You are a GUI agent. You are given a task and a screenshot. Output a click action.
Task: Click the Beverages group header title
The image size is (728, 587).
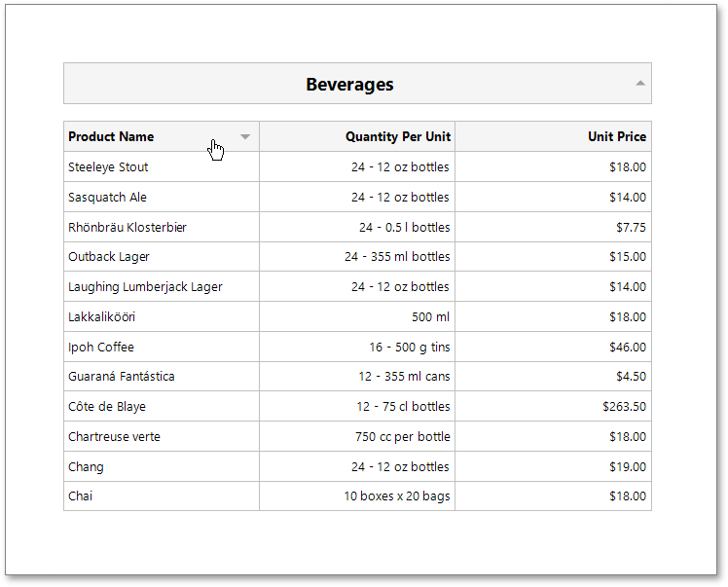coord(349,85)
